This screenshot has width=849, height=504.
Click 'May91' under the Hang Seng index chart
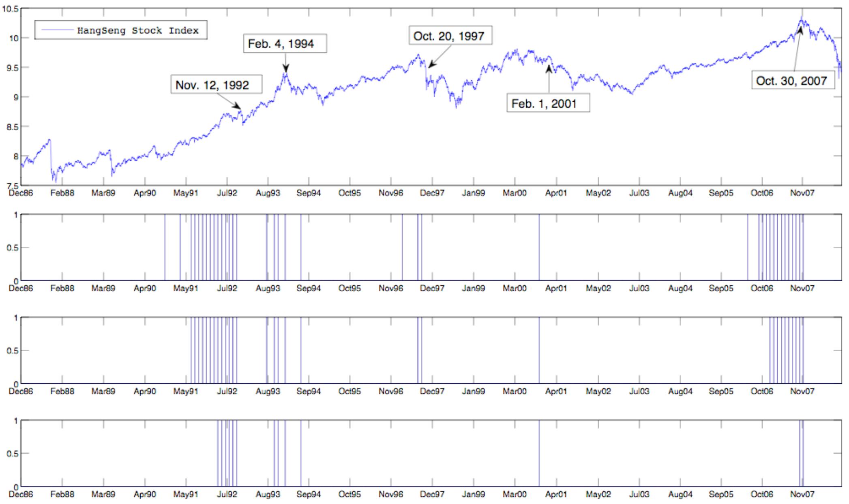(186, 193)
